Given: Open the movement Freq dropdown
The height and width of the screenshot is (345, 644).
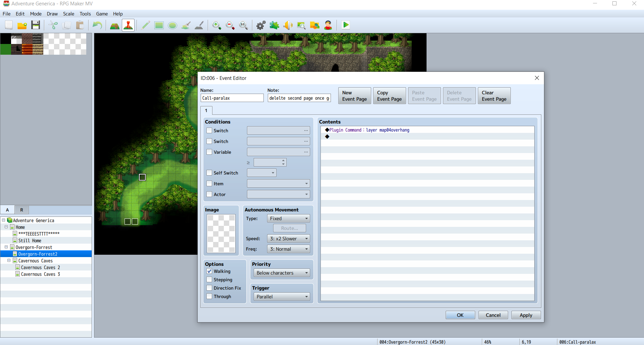Looking at the screenshot, I should 289,249.
